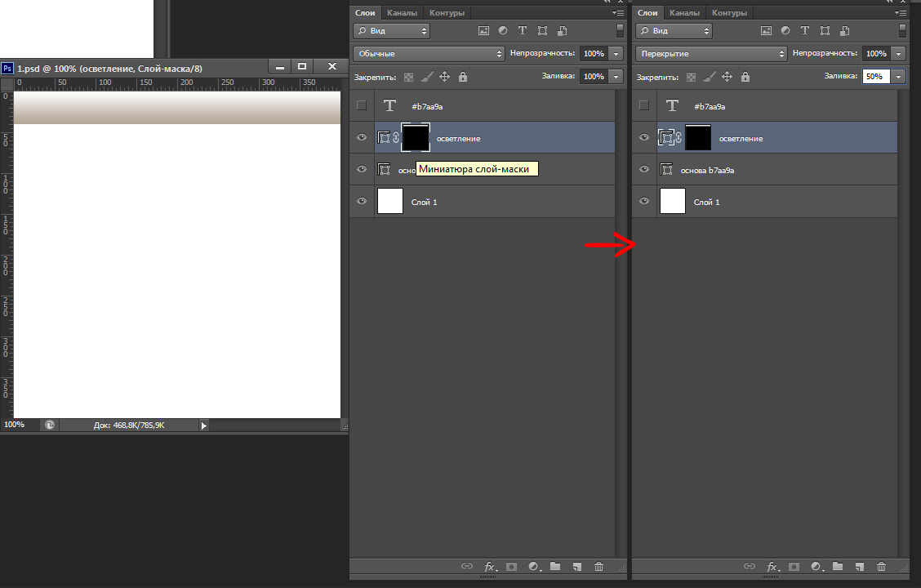
Task: Select Слои tab in Обычные-mode panel
Action: click(365, 12)
